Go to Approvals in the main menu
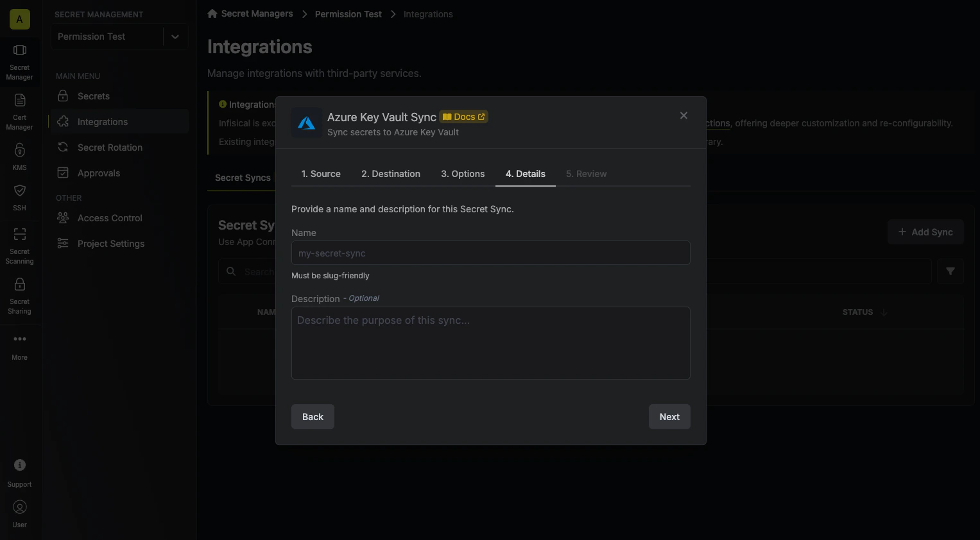Viewport: 980px width, 540px height. (x=119, y=173)
